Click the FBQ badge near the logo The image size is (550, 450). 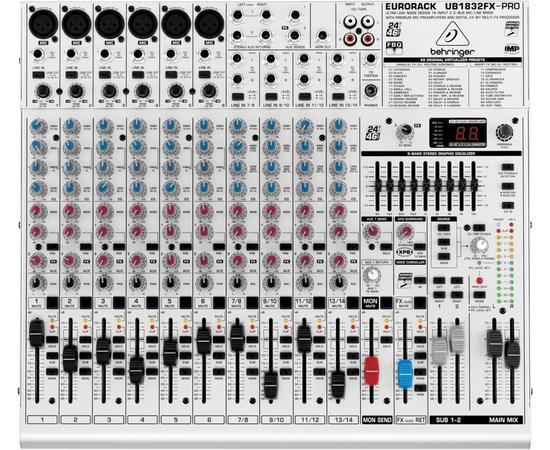tap(394, 47)
